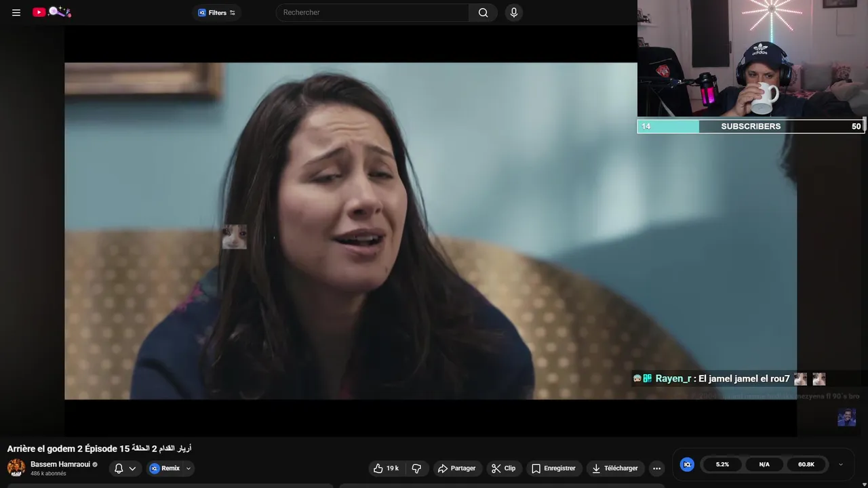Focus the Rechercher search field
Viewport: 868px width, 488px height.
click(x=372, y=12)
